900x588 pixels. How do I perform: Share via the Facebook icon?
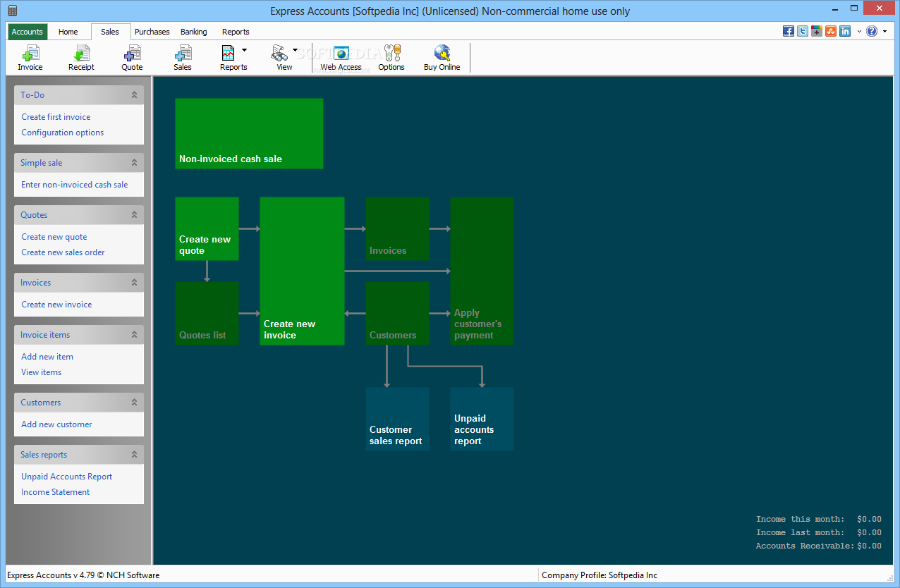pos(789,31)
